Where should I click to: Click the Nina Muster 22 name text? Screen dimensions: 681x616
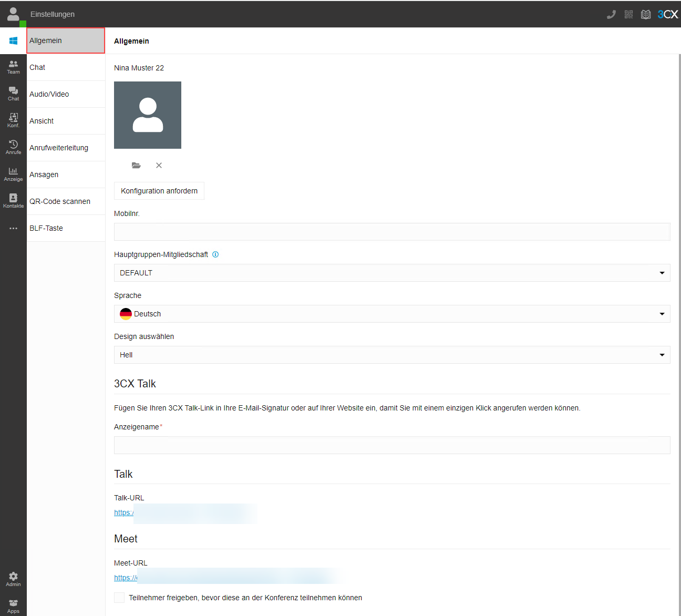tap(139, 68)
